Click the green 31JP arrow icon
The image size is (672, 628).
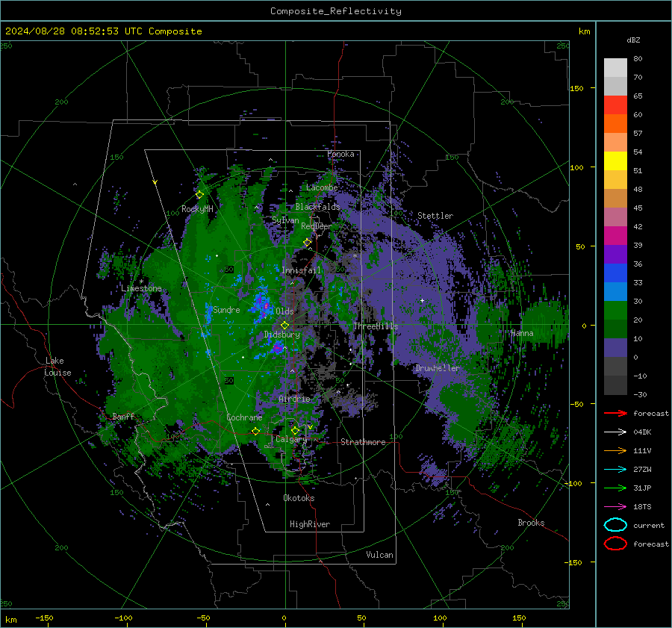[615, 488]
